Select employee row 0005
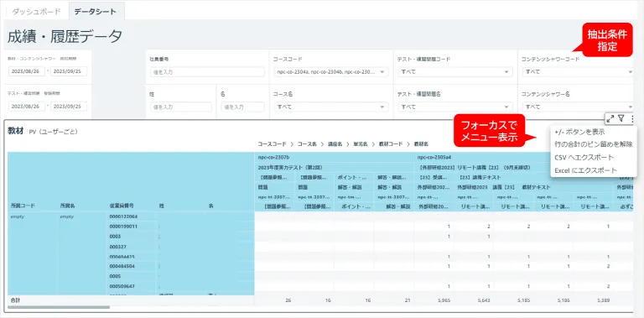 click(115, 276)
